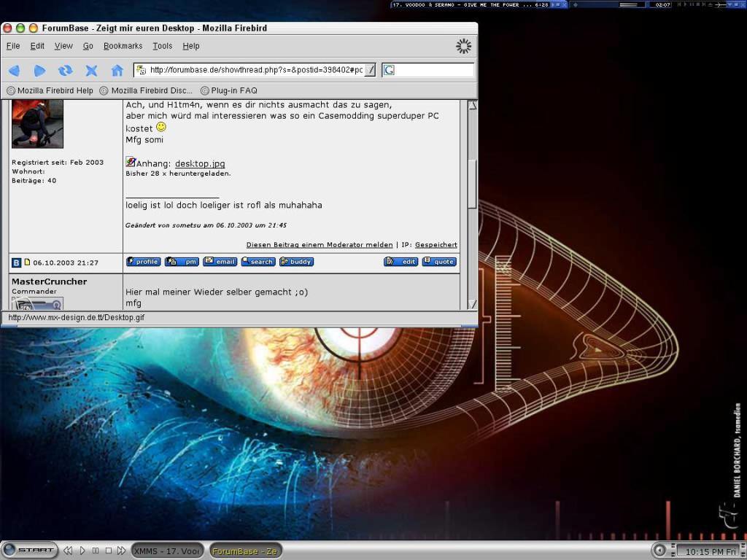Open the Tools menu
Screen dimensions: 747x560
[x=163, y=46]
